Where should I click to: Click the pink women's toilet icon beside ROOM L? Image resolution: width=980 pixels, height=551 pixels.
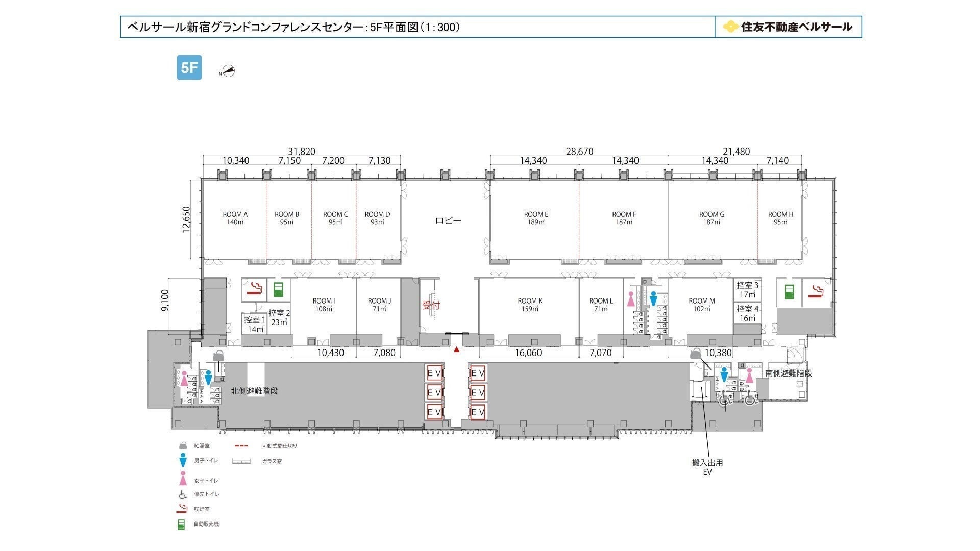(x=631, y=299)
